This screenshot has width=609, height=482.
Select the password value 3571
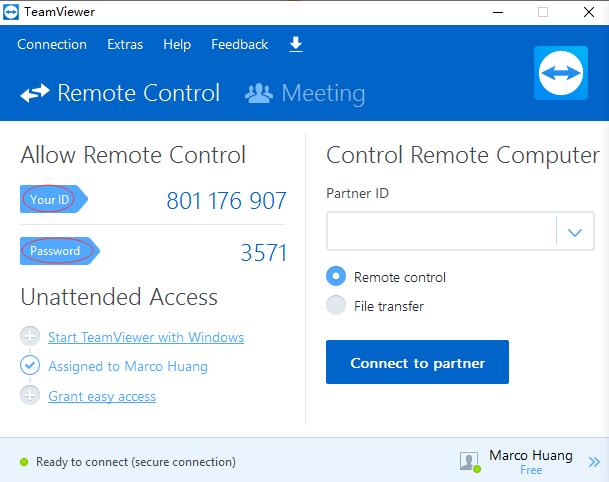[x=263, y=253]
